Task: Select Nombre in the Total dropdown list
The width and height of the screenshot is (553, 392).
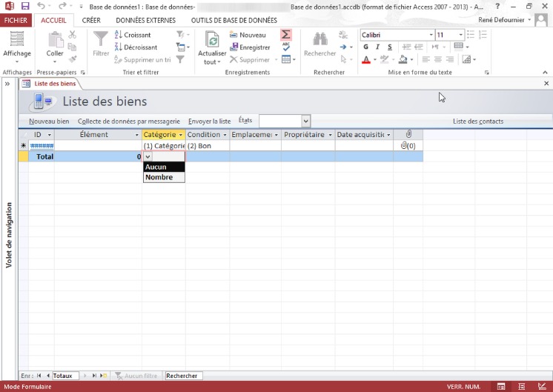Action: pyautogui.click(x=164, y=177)
